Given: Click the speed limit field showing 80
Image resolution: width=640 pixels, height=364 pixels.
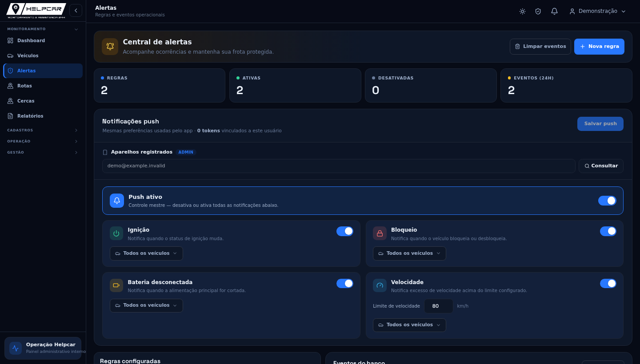Looking at the screenshot, I should [x=439, y=306].
